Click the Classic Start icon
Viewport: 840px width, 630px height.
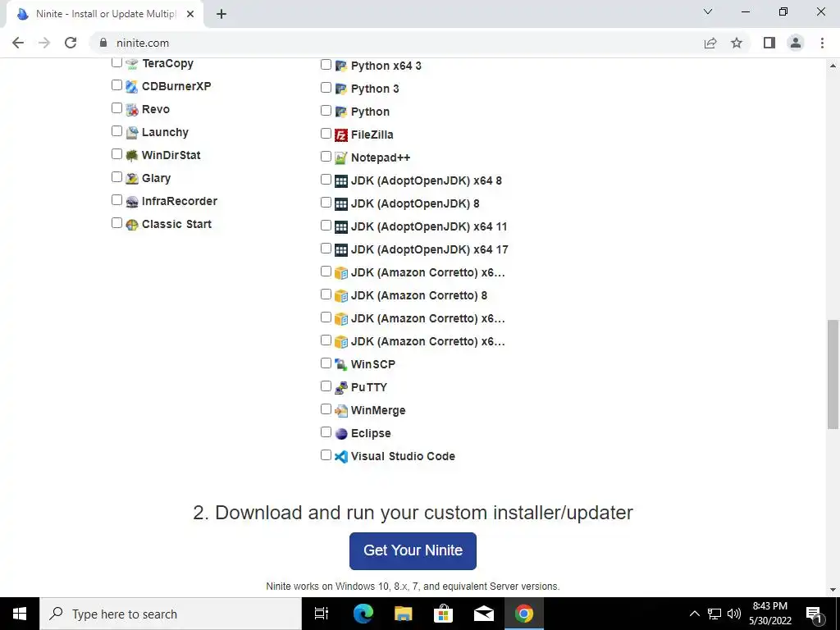(x=132, y=225)
